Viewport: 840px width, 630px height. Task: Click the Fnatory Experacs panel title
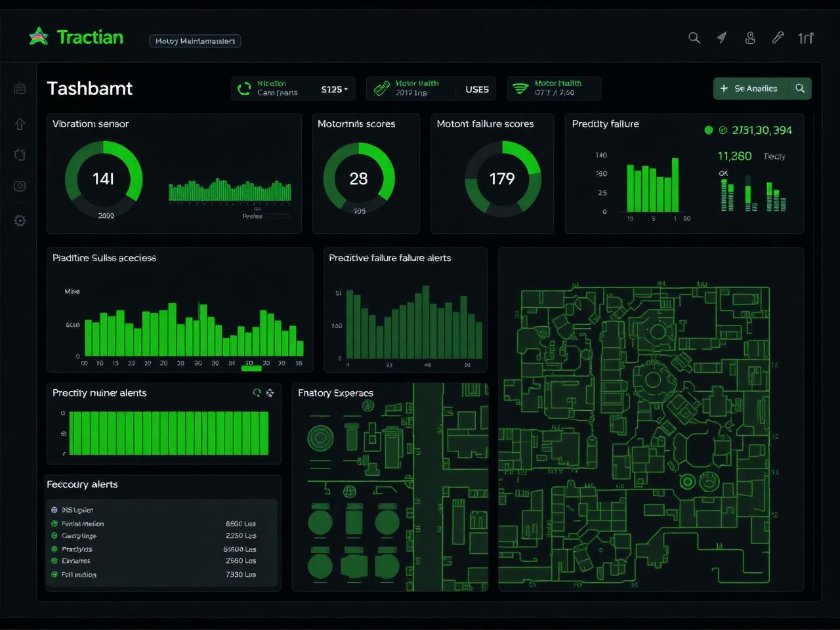335,393
